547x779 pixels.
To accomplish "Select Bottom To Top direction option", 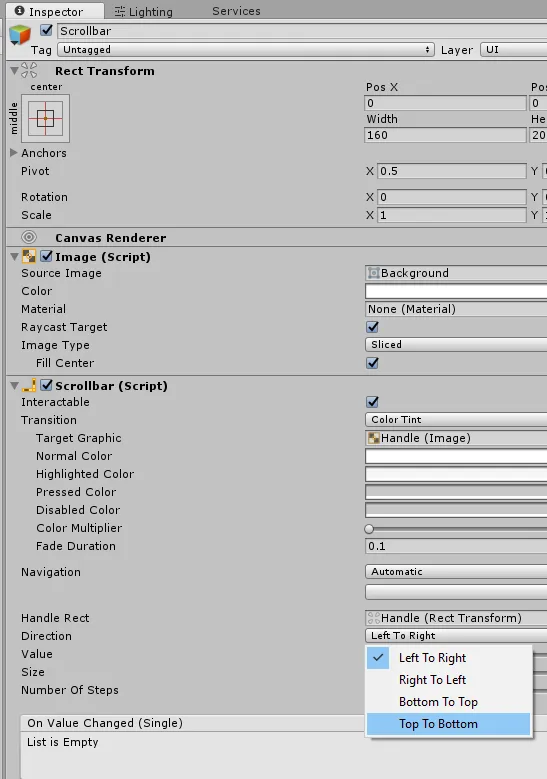I will pyautogui.click(x=449, y=701).
